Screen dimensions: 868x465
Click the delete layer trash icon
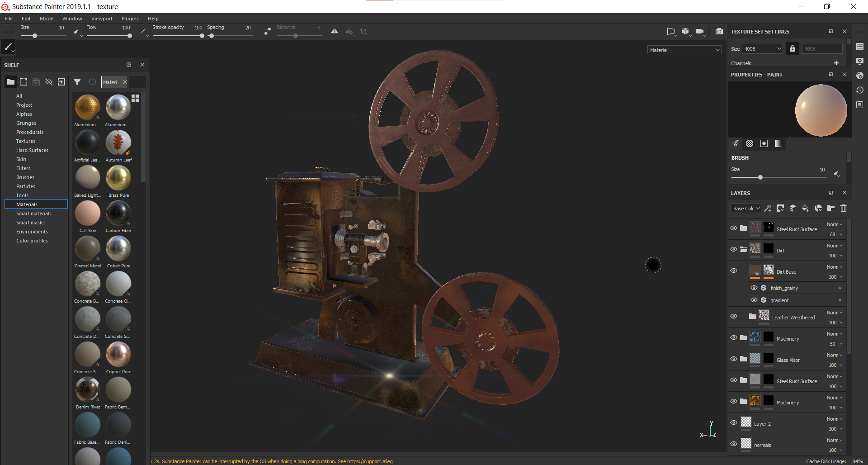pyautogui.click(x=844, y=208)
